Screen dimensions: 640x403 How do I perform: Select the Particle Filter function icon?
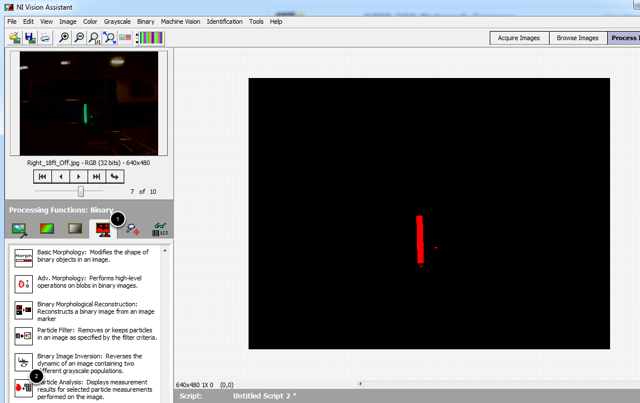(x=23, y=336)
